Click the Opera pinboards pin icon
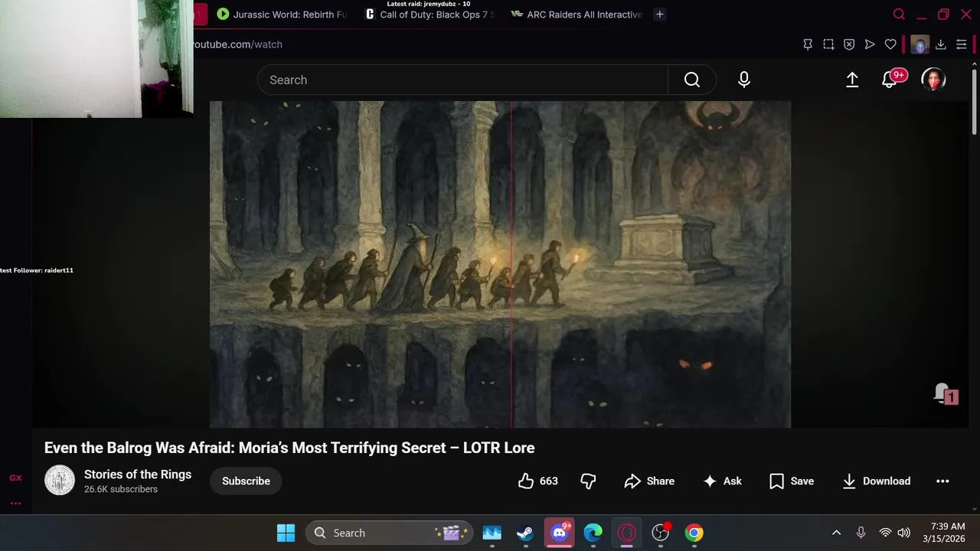The width and height of the screenshot is (980, 551). 808,44
